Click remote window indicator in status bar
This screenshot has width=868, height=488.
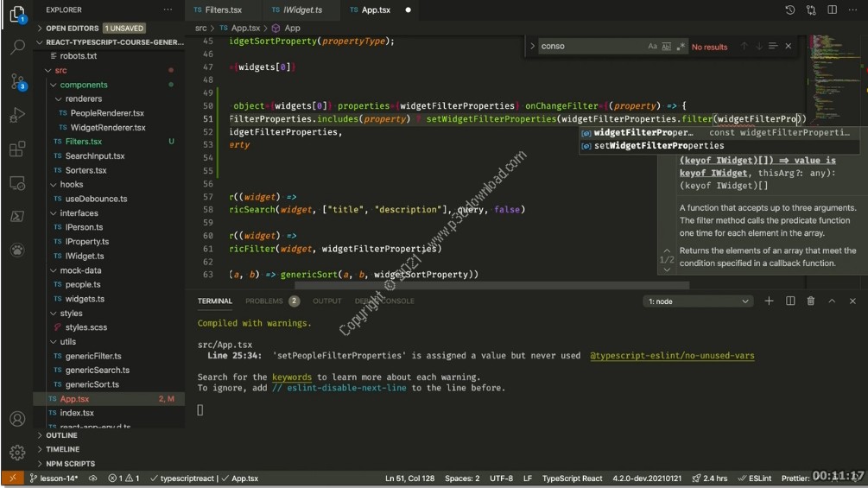click(x=13, y=478)
